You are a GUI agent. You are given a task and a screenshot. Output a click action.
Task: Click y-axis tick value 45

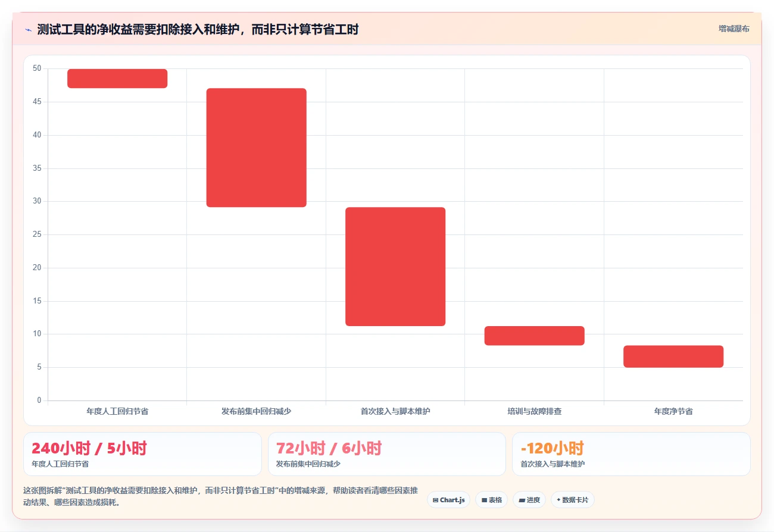tap(37, 102)
